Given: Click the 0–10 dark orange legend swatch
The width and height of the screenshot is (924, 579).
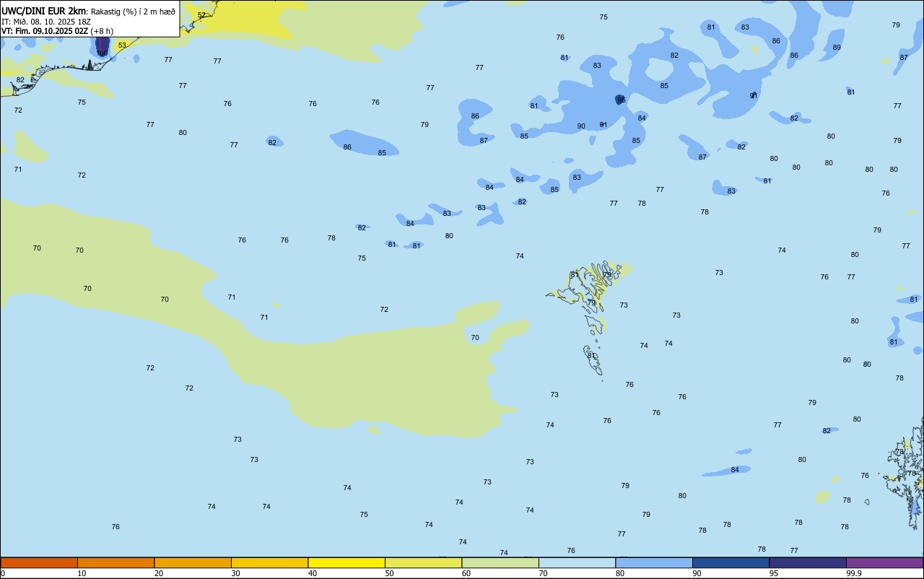Looking at the screenshot, I should tap(39, 562).
